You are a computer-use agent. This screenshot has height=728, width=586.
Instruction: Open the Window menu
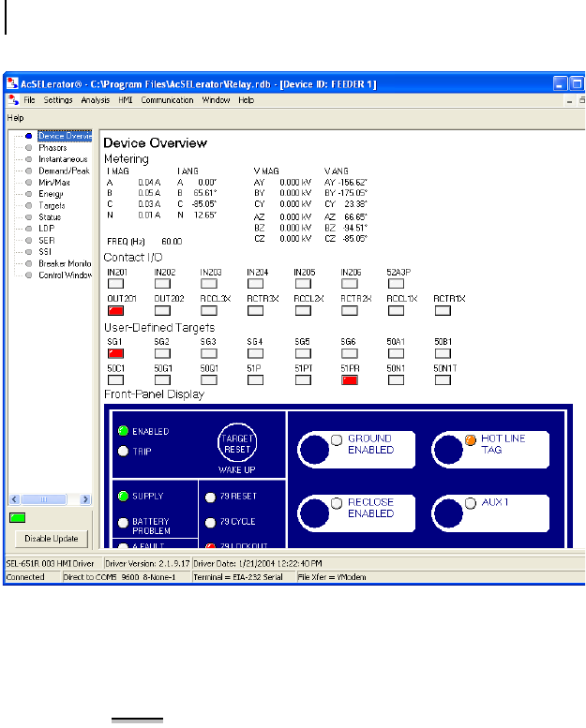click(x=216, y=100)
